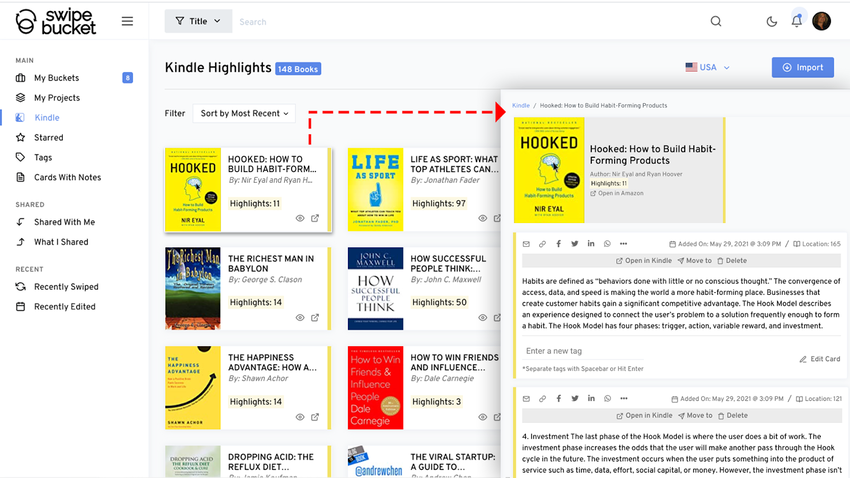This screenshot has height=478, width=850.
Task: View eye icon for Richest Man in Babylon
Action: tap(300, 318)
